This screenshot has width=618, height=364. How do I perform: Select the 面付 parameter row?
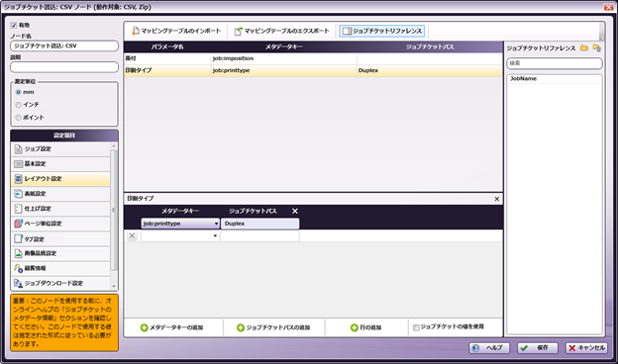pyautogui.click(x=313, y=58)
